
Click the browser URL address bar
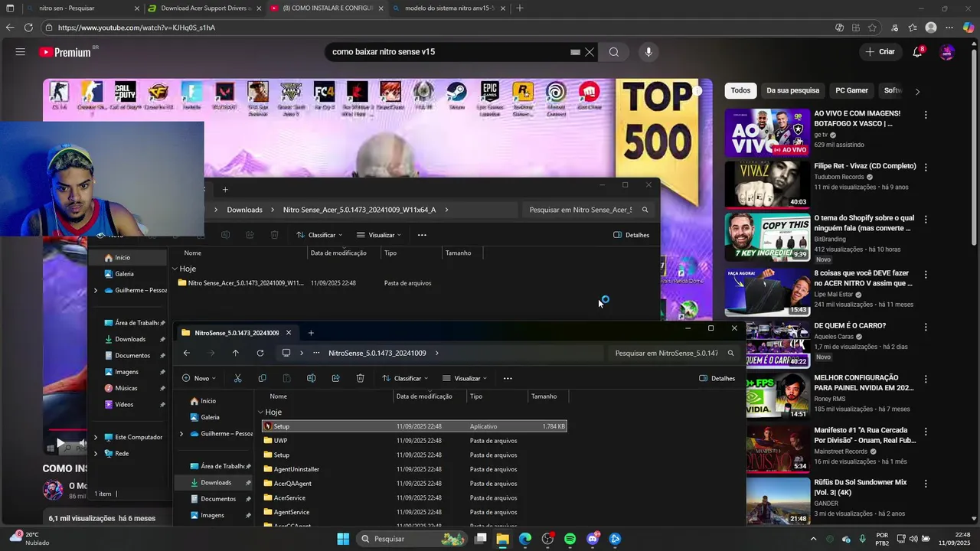[x=436, y=28]
